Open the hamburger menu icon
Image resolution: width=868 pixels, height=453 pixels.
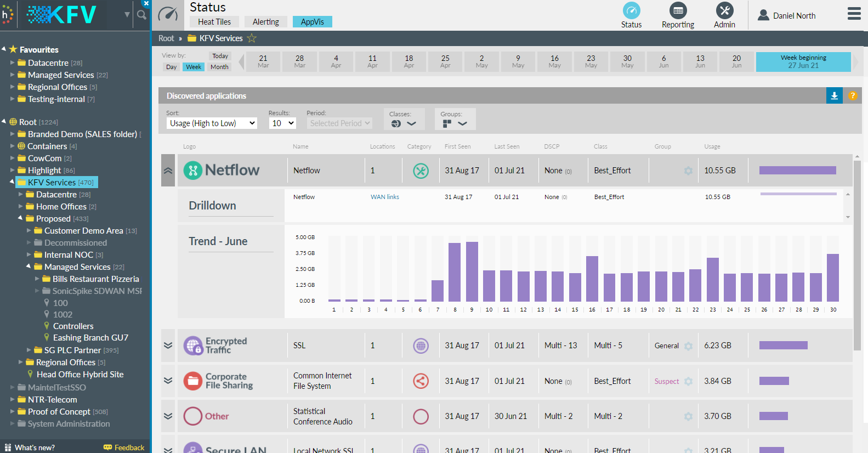[854, 14]
